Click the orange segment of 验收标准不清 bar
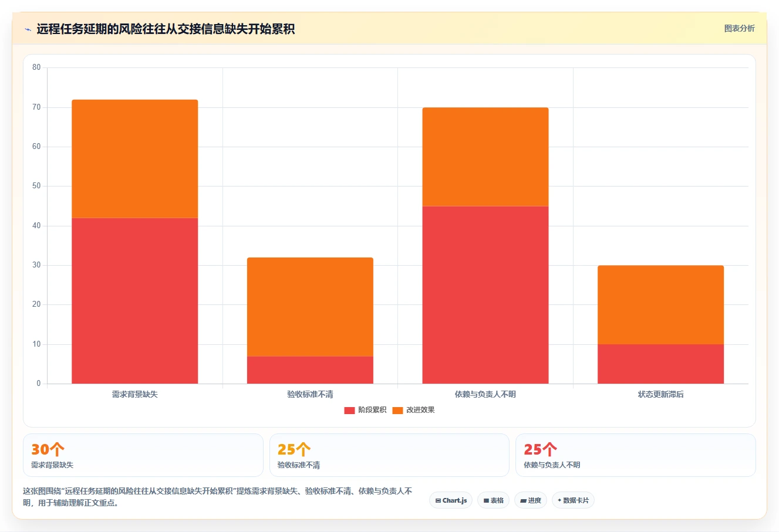This screenshot has width=779, height=532. [310, 307]
